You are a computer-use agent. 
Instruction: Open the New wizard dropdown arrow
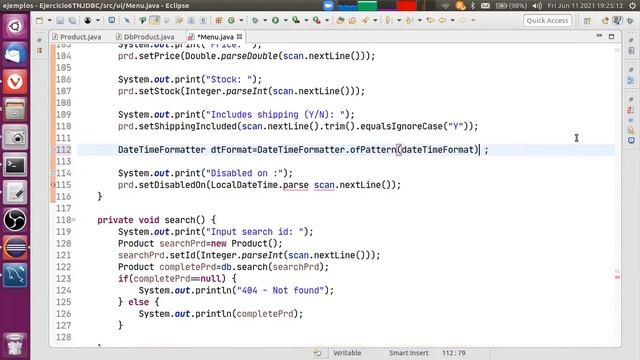click(49, 20)
